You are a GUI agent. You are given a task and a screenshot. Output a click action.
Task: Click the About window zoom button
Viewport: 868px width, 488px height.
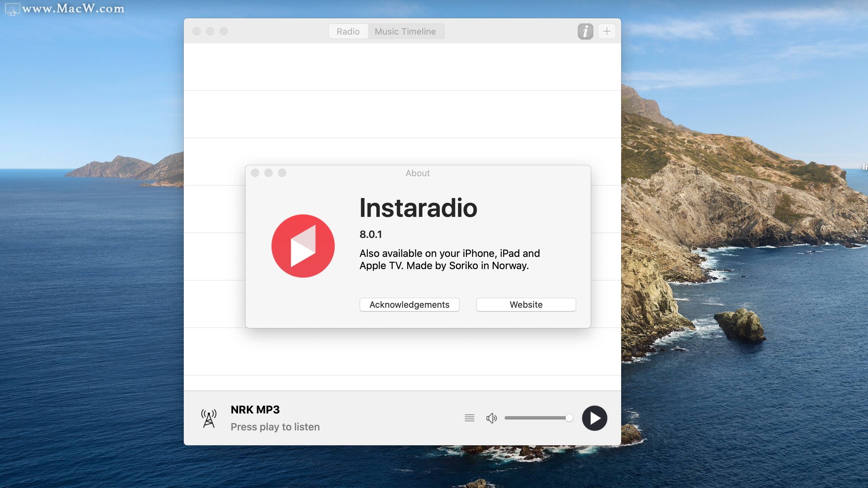[x=282, y=173]
